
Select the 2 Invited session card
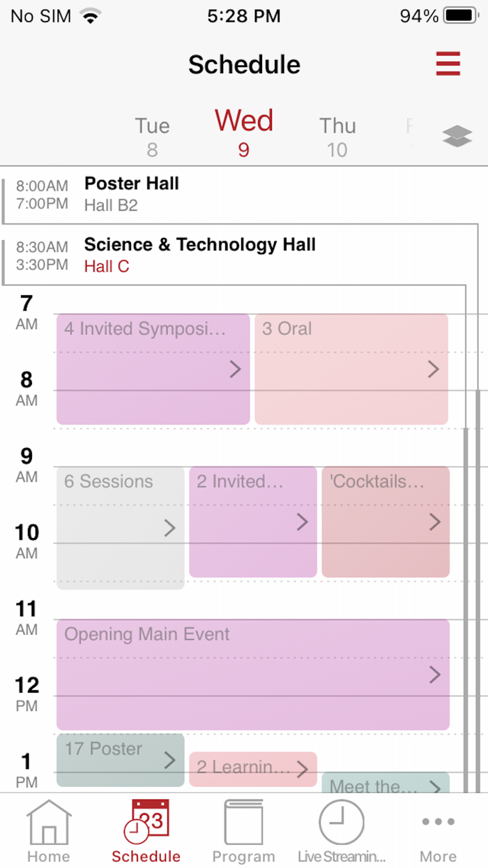252,522
